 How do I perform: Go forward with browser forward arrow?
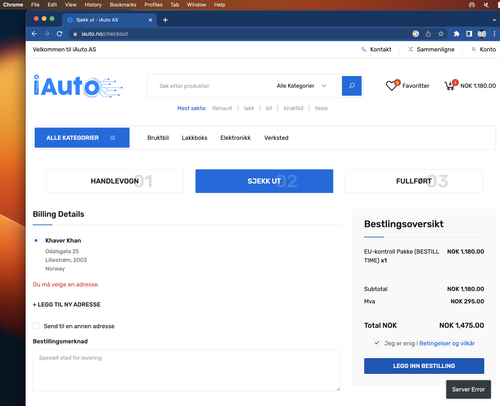[x=47, y=34]
